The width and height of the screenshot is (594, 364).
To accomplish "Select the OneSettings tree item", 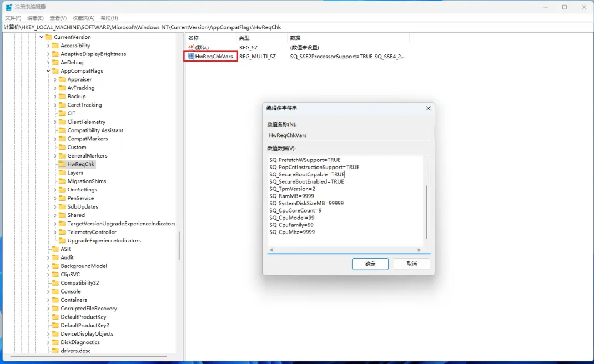I will click(x=82, y=190).
